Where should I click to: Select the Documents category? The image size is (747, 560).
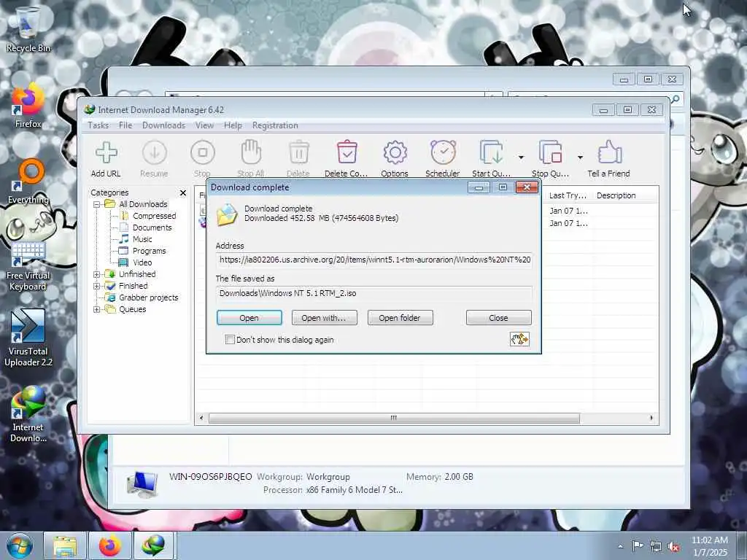point(152,227)
